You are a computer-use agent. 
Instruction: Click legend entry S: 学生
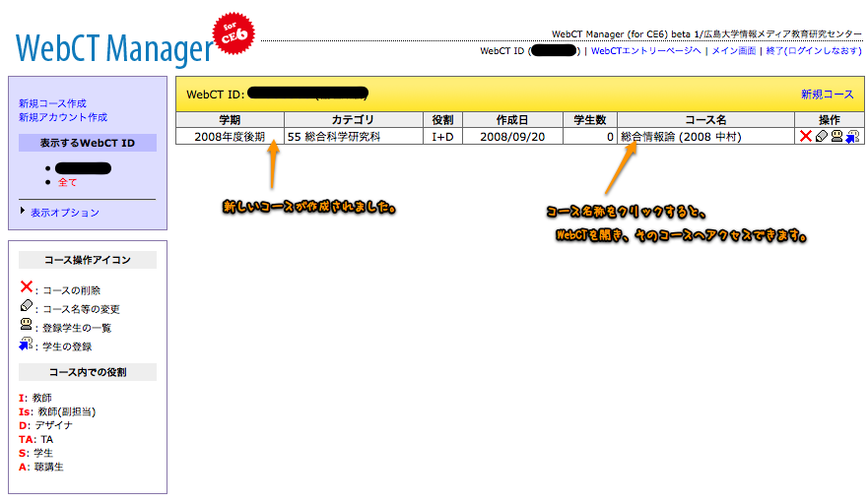coord(35,453)
